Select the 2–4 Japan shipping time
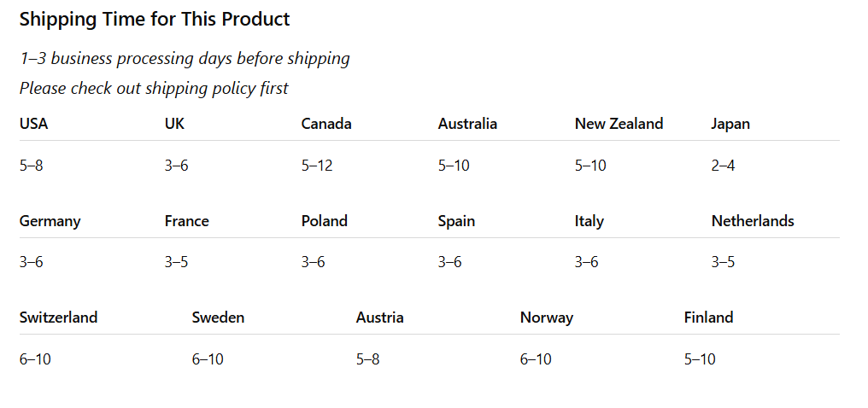868x408 pixels. 723,166
